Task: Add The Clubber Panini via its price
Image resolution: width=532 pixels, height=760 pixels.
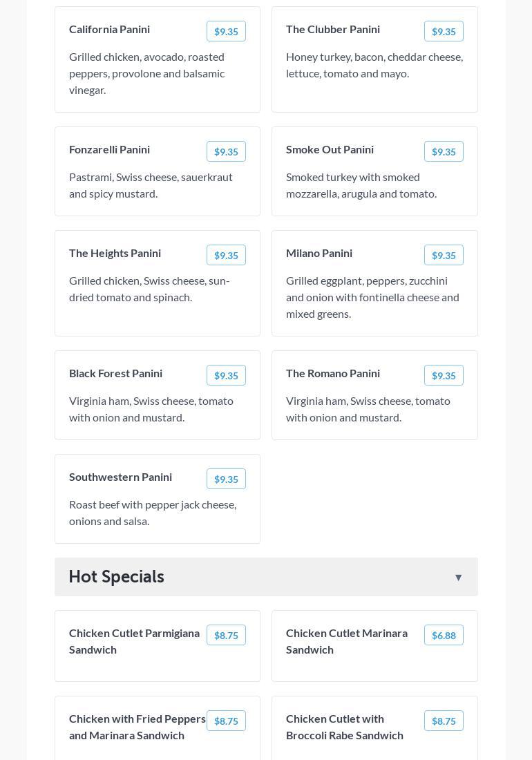Action: point(444,31)
